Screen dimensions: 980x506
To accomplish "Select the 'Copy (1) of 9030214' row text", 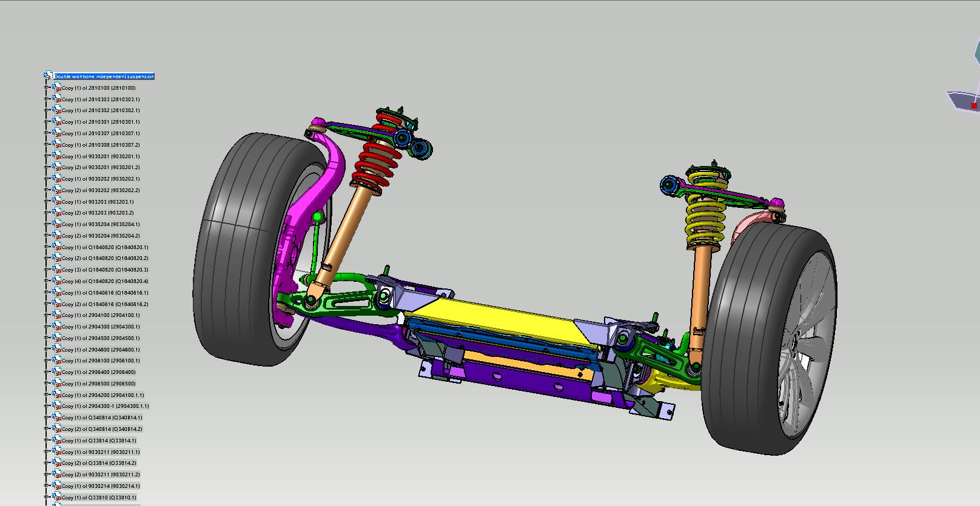I will tap(101, 486).
